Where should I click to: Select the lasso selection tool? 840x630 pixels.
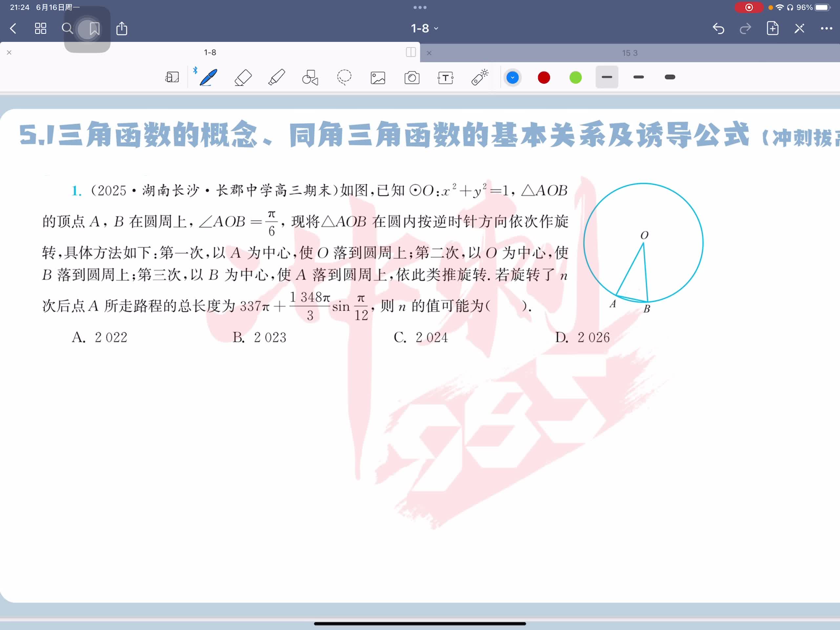click(x=344, y=77)
